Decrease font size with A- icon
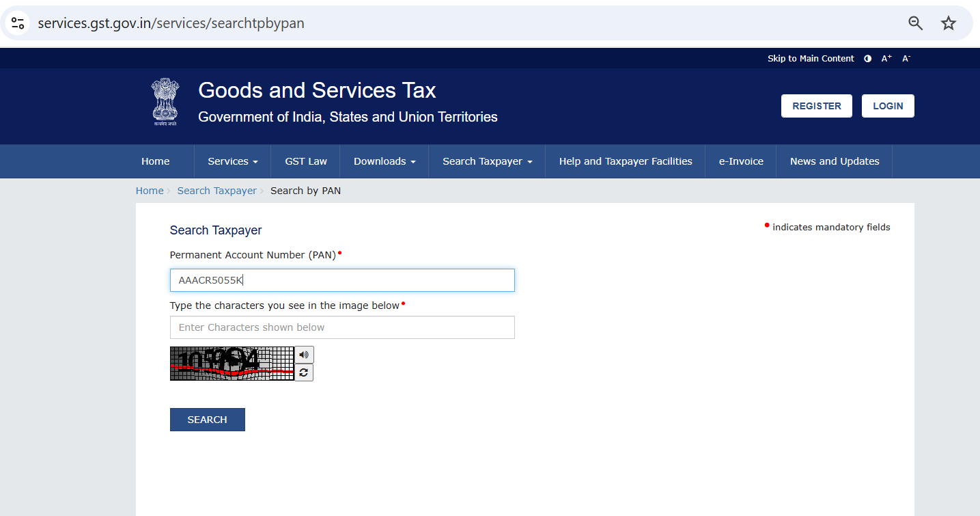980x516 pixels. point(906,59)
